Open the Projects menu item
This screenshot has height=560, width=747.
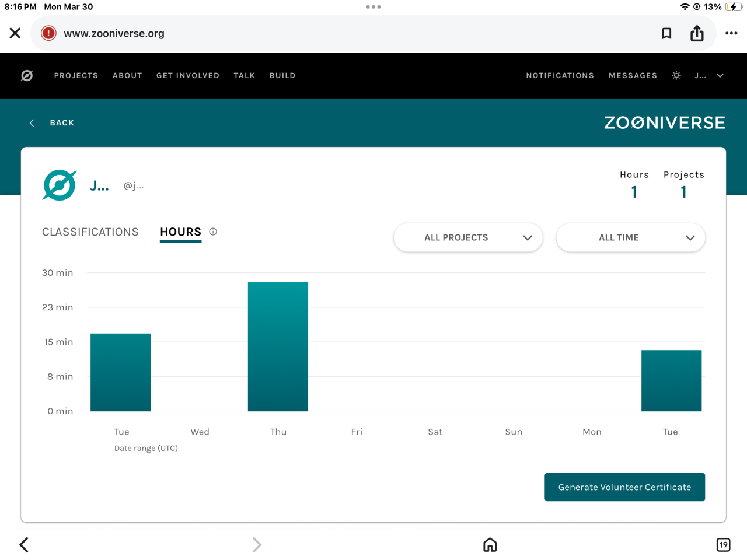(x=76, y=75)
